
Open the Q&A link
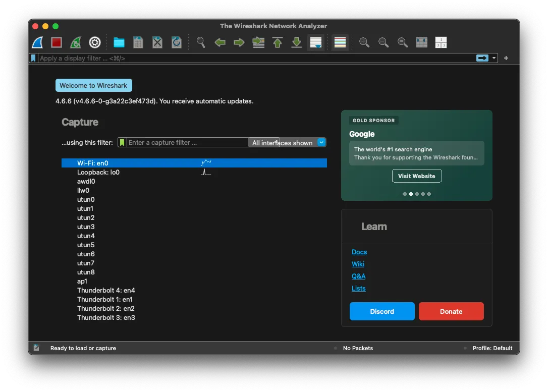pyautogui.click(x=358, y=276)
